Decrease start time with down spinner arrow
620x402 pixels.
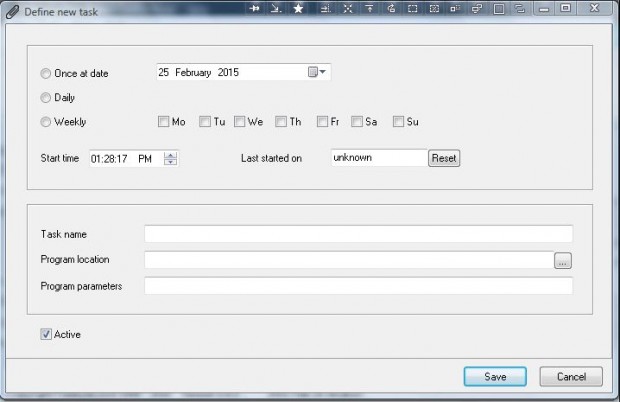click(170, 162)
